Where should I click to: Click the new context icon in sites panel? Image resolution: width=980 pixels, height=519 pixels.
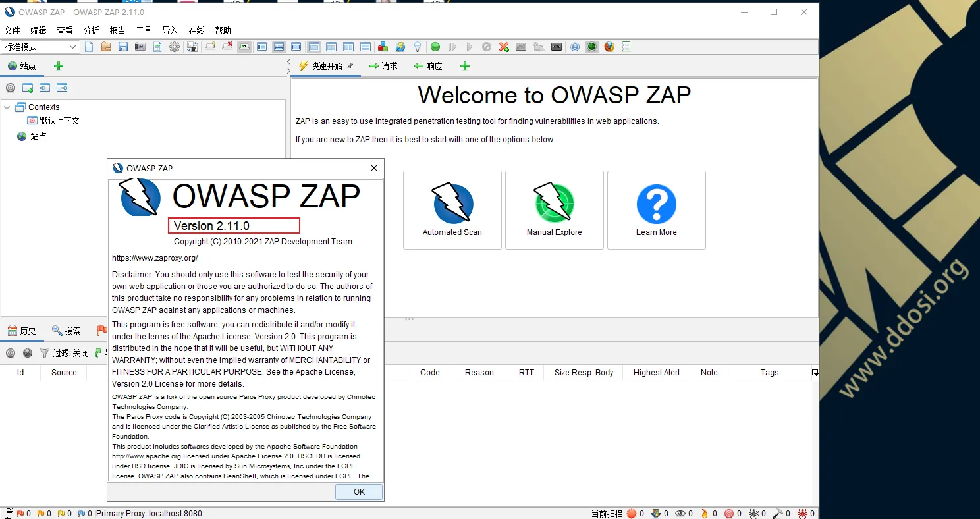point(28,88)
